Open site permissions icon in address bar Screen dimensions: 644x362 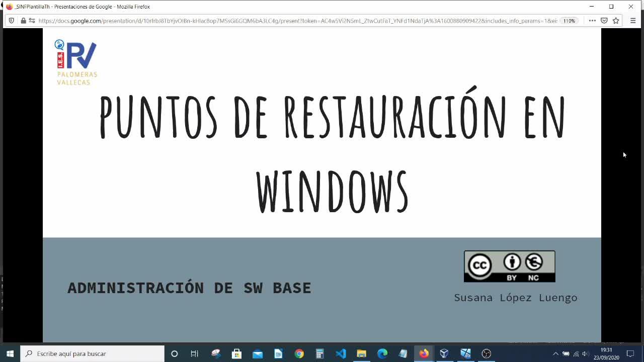pos(32,21)
